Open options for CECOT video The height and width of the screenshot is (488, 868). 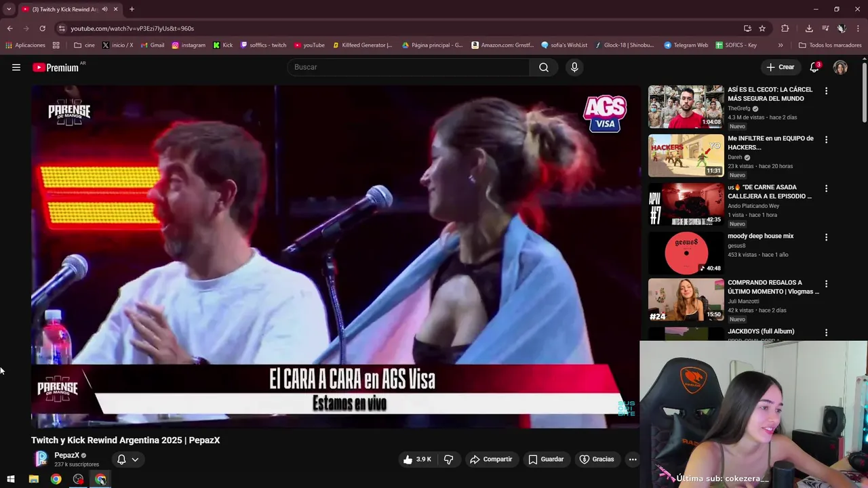[826, 91]
